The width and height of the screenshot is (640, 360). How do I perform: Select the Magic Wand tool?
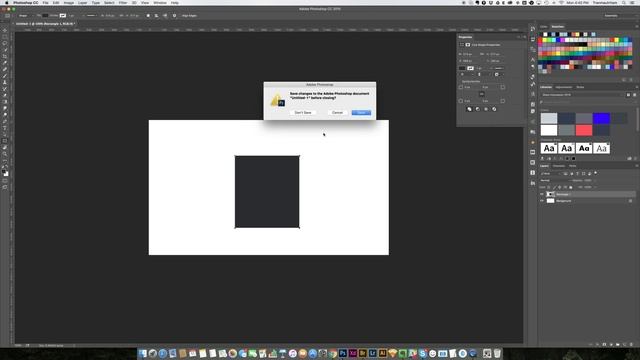pyautogui.click(x=5, y=50)
